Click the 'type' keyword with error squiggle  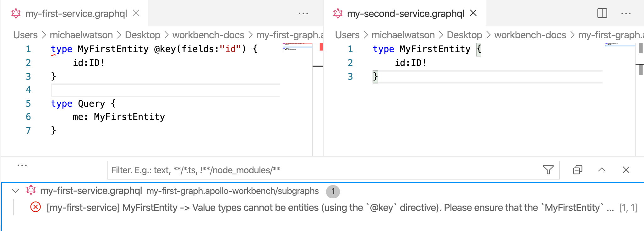[62, 49]
